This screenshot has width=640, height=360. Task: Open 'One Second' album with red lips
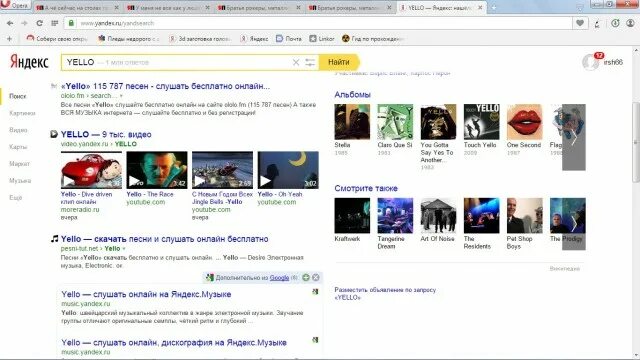click(524, 122)
